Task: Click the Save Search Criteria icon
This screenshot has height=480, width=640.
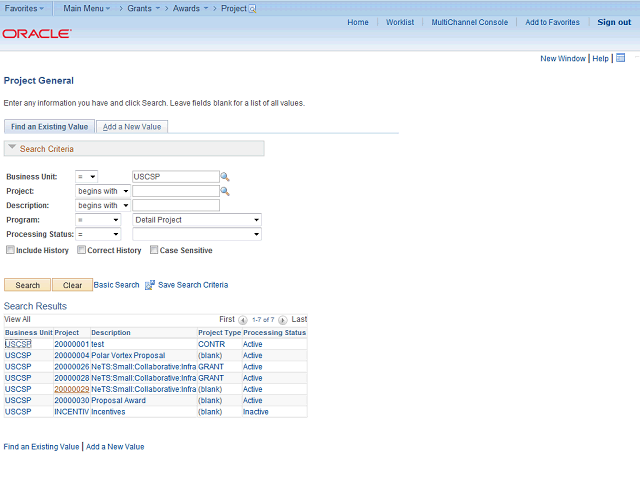Action: click(x=150, y=285)
